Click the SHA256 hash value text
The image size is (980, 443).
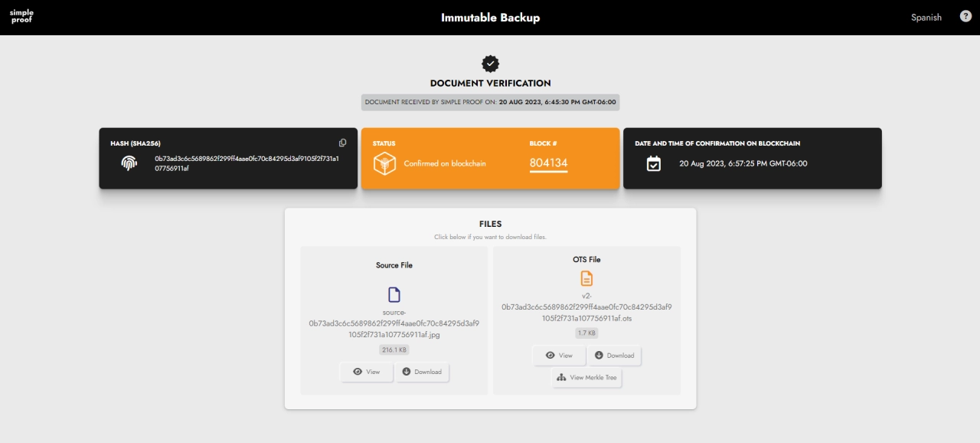(247, 163)
